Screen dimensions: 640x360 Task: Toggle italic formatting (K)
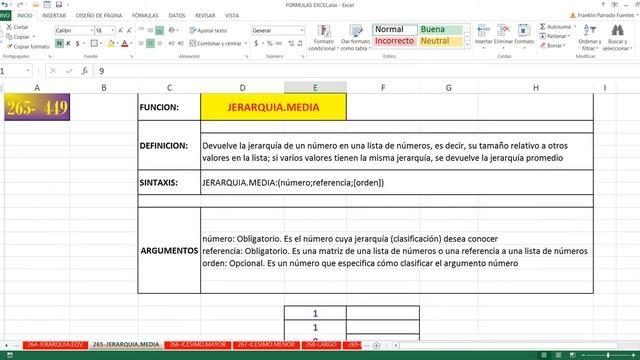point(68,43)
